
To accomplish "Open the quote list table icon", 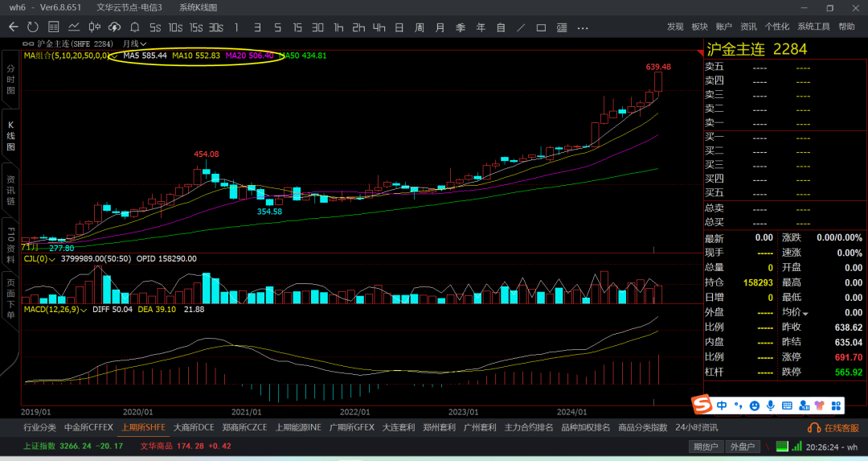I will click(54, 27).
